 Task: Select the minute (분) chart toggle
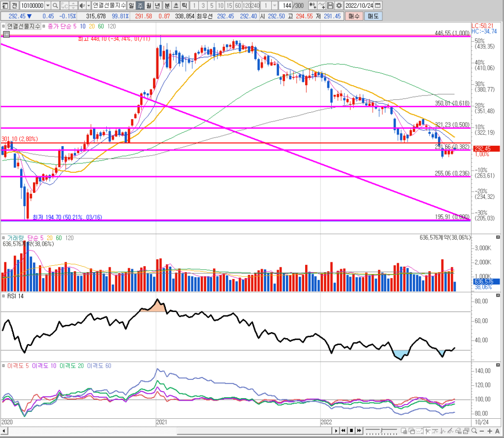point(167,6)
